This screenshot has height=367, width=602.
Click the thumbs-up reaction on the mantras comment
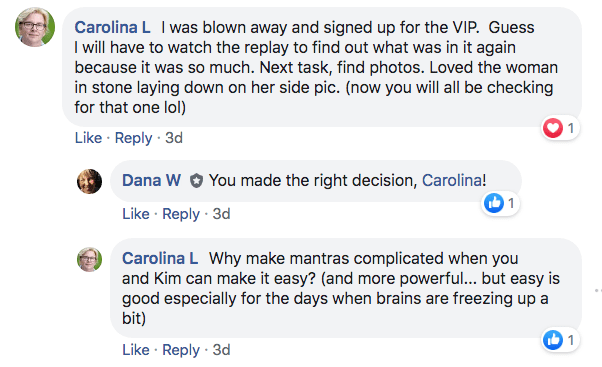(x=553, y=340)
